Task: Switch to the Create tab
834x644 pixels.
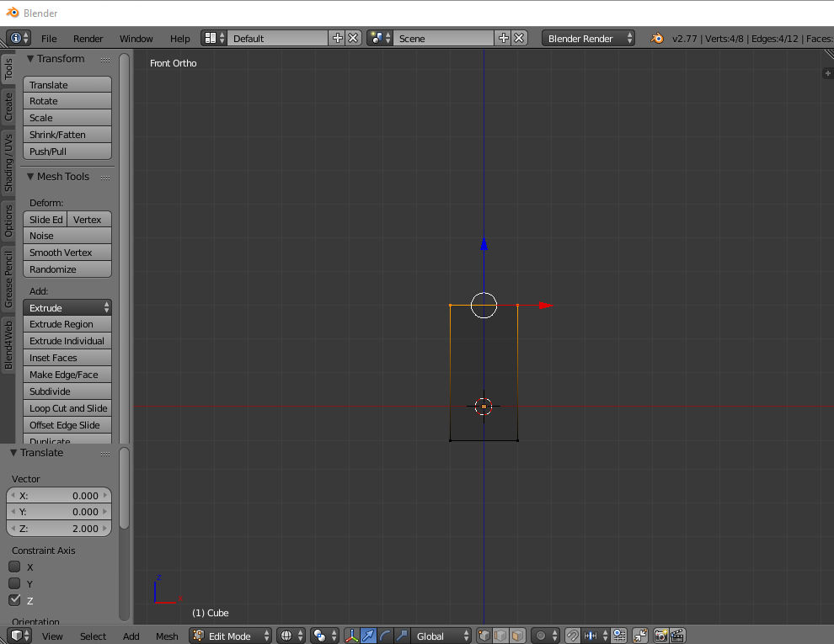Action: (x=8, y=106)
